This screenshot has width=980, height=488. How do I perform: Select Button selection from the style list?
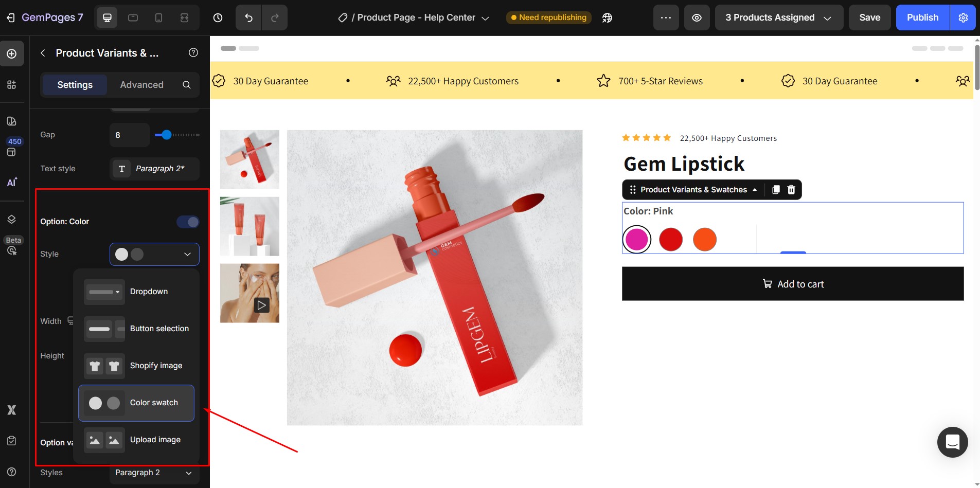pyautogui.click(x=136, y=329)
